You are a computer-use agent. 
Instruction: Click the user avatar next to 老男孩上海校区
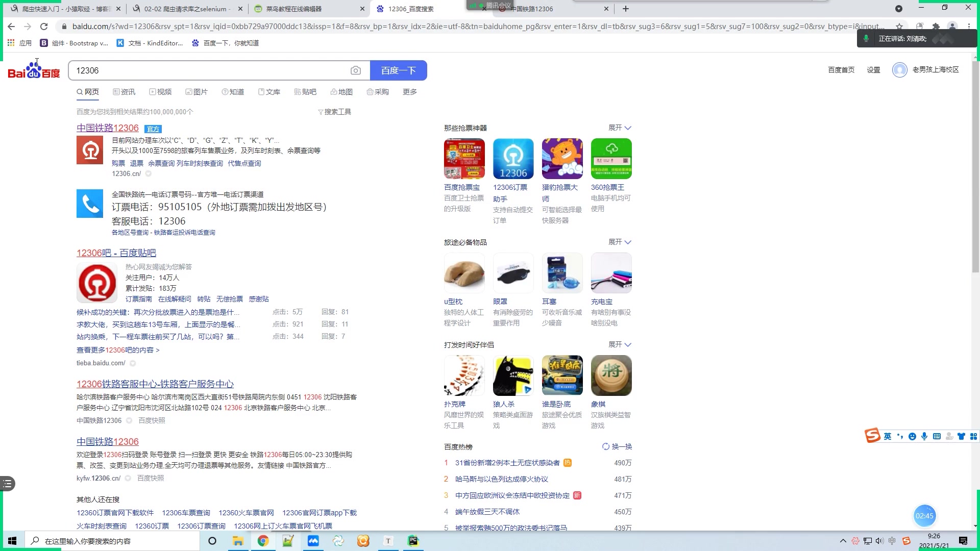pos(900,70)
